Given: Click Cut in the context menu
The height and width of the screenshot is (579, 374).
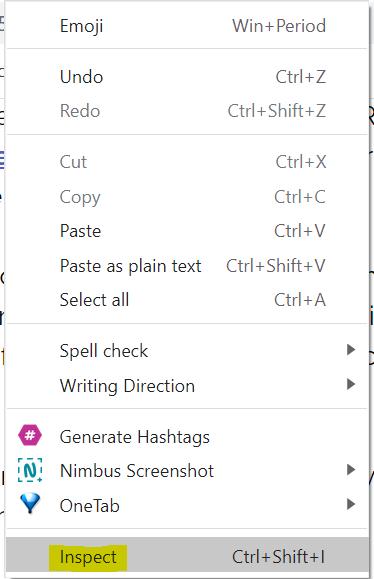Looking at the screenshot, I should (x=187, y=162).
